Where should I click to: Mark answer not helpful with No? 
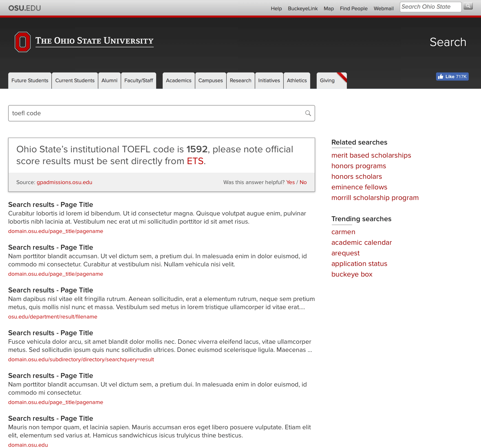click(303, 182)
